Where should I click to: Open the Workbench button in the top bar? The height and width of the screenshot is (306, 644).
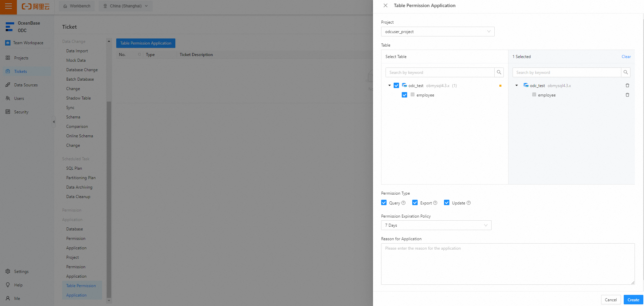click(77, 6)
